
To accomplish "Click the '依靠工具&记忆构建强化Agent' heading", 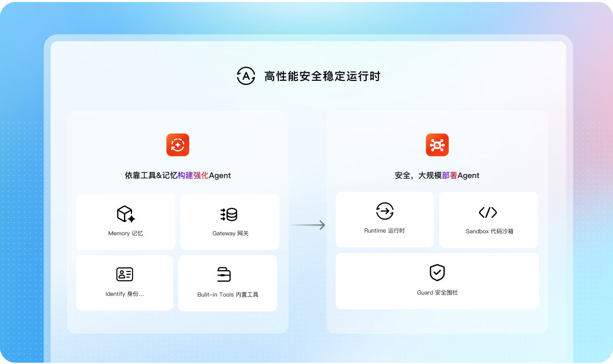I will click(x=178, y=175).
